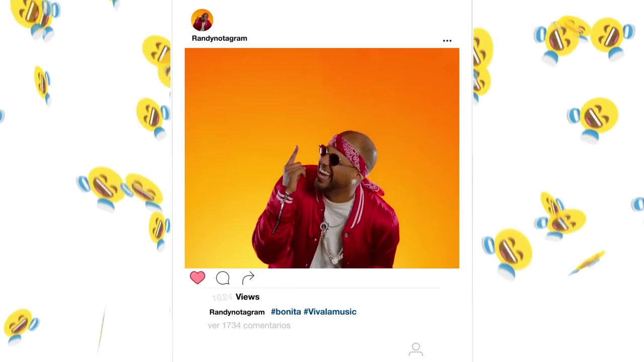Expand ver 1734 comentarios
644x362 pixels.
click(x=249, y=325)
